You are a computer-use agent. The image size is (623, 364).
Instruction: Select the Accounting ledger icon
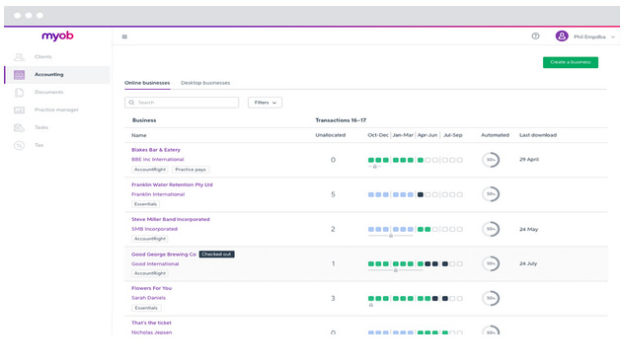19,75
